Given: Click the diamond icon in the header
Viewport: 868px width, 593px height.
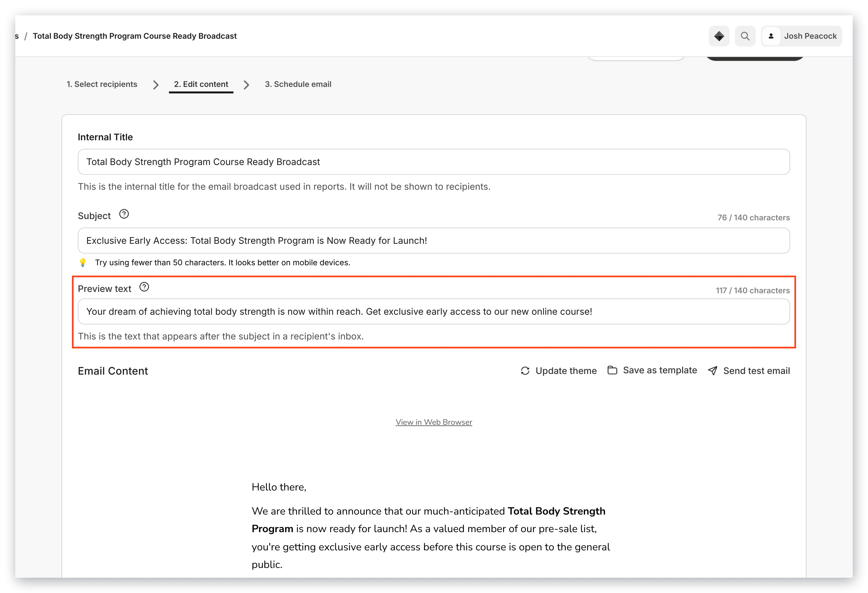Looking at the screenshot, I should pos(719,36).
